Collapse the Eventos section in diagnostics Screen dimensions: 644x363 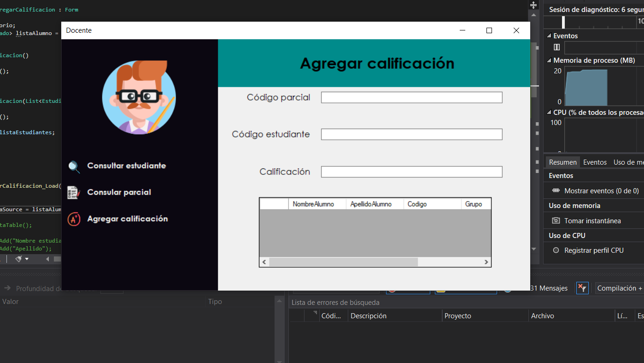point(549,36)
